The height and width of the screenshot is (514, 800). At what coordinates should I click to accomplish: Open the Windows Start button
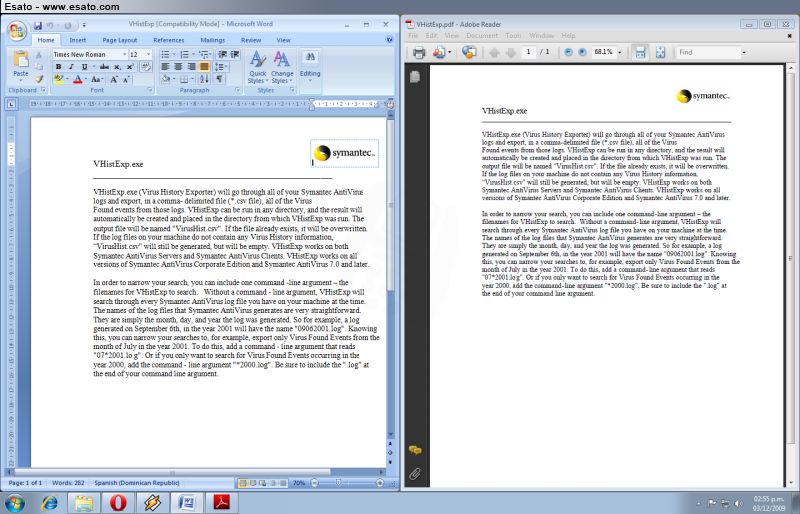click(14, 503)
